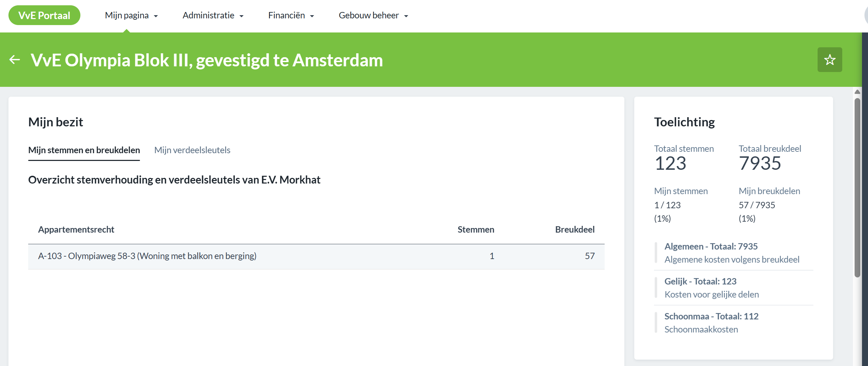
Task: Click the Totaal stemmen 123 figure
Action: (x=670, y=163)
